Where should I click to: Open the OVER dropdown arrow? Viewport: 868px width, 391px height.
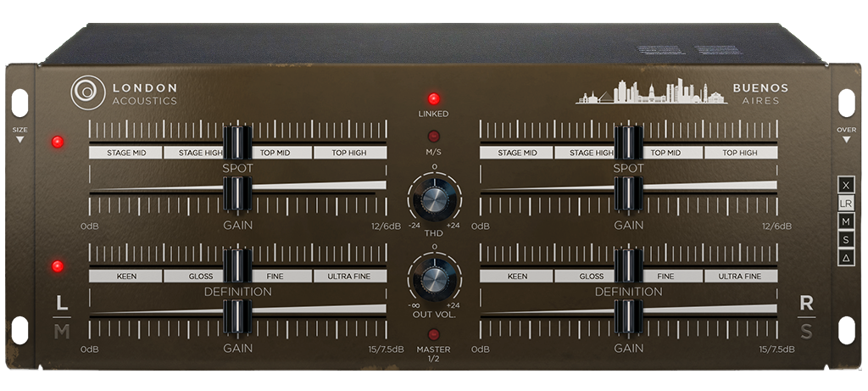(x=845, y=139)
